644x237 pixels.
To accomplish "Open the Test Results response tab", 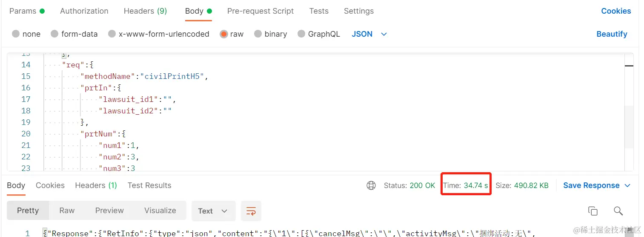I will tap(149, 185).
